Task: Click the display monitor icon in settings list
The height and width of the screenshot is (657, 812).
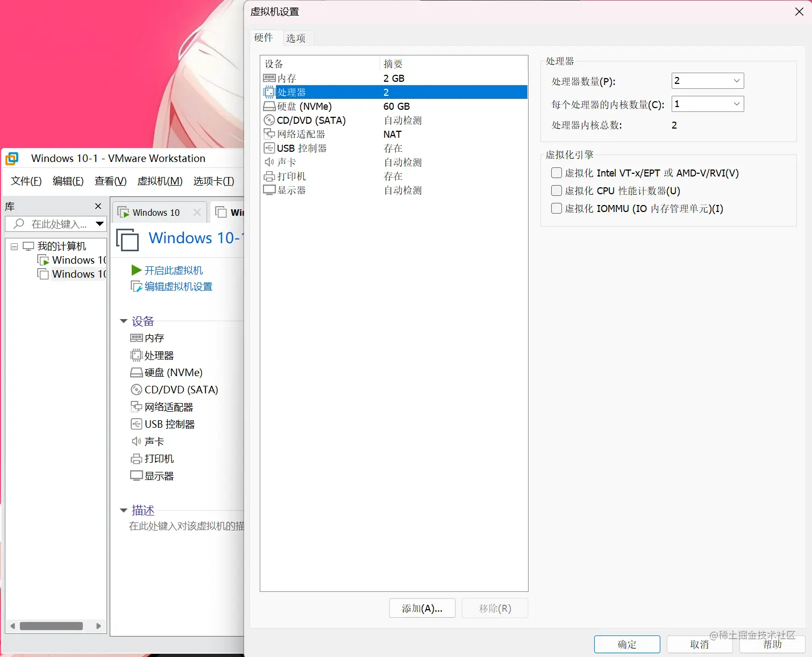Action: (269, 190)
